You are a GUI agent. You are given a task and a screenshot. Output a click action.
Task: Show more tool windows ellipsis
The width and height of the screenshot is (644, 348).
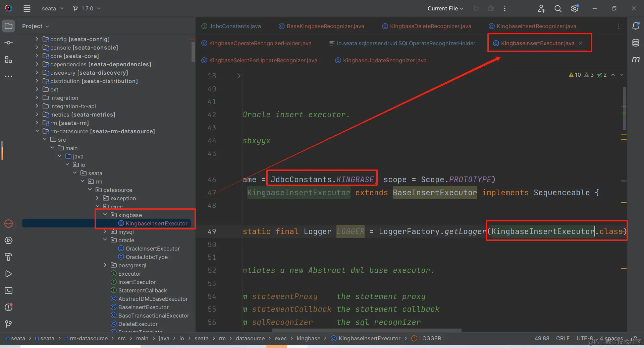tap(9, 76)
